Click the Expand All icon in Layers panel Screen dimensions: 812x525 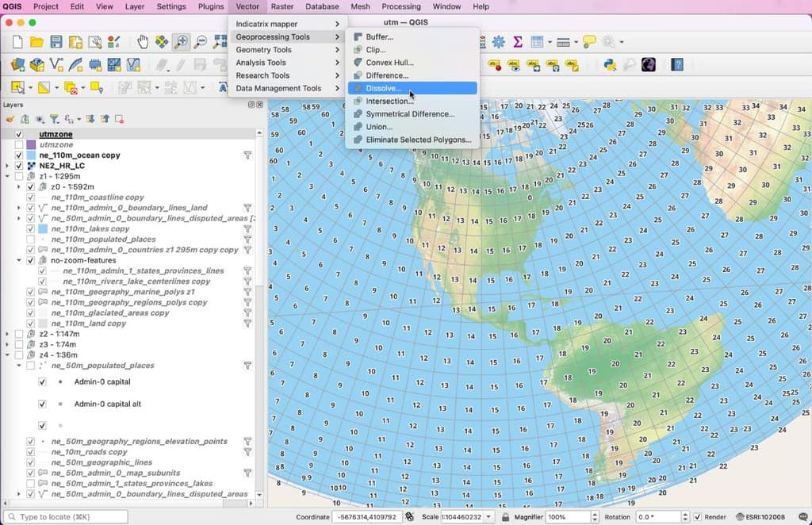[x=90, y=119]
